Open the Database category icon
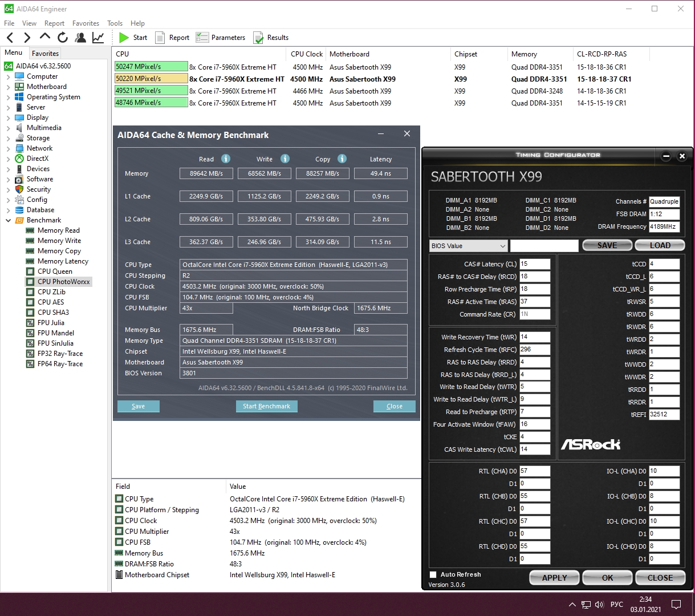 [x=20, y=210]
